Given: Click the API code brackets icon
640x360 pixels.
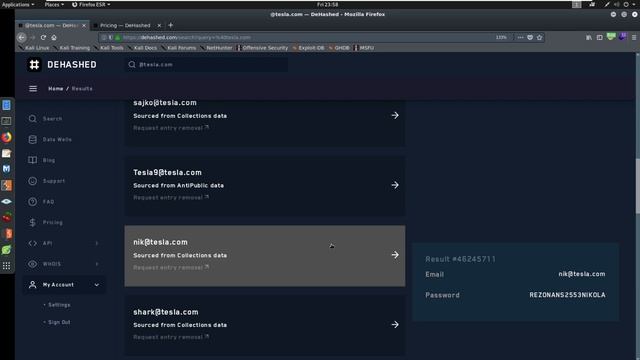Looking at the screenshot, I should [x=33, y=243].
